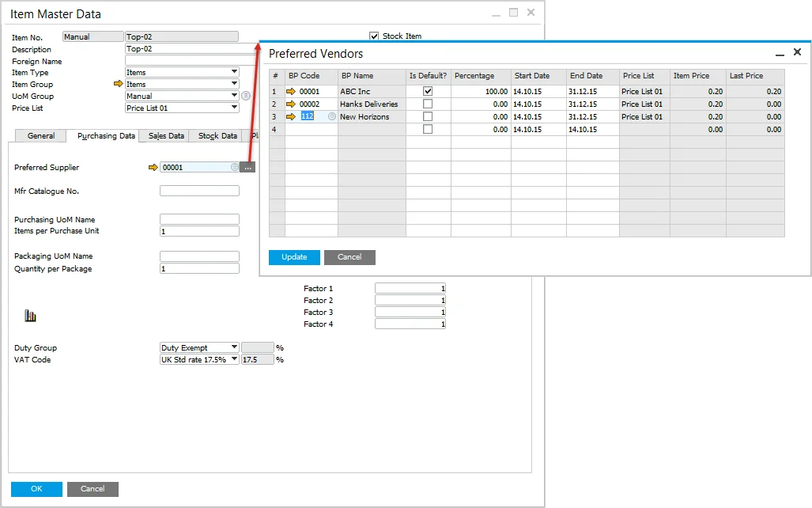Click Update in Preferred Vendors
Screen dimensions: 812x508
(x=294, y=257)
